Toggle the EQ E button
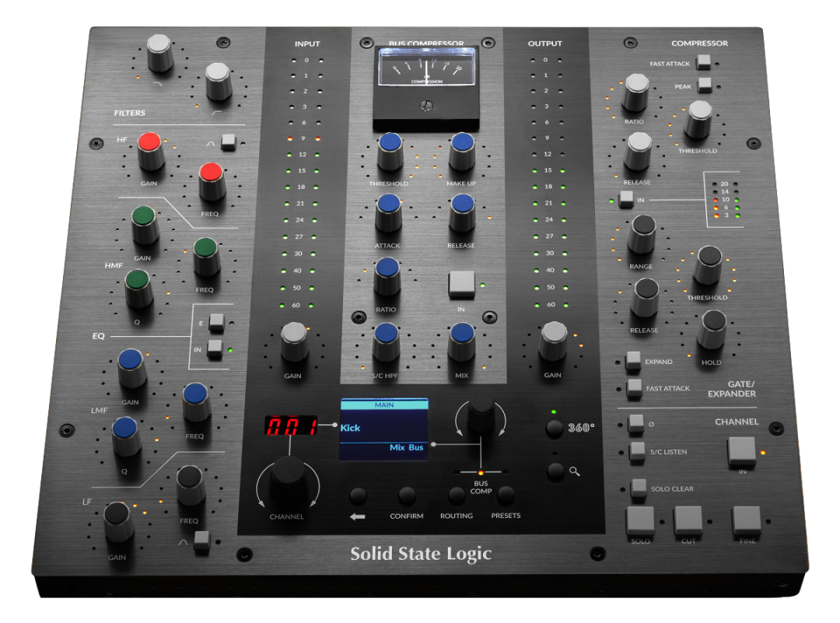The height and width of the screenshot is (623, 840). pyautogui.click(x=216, y=321)
